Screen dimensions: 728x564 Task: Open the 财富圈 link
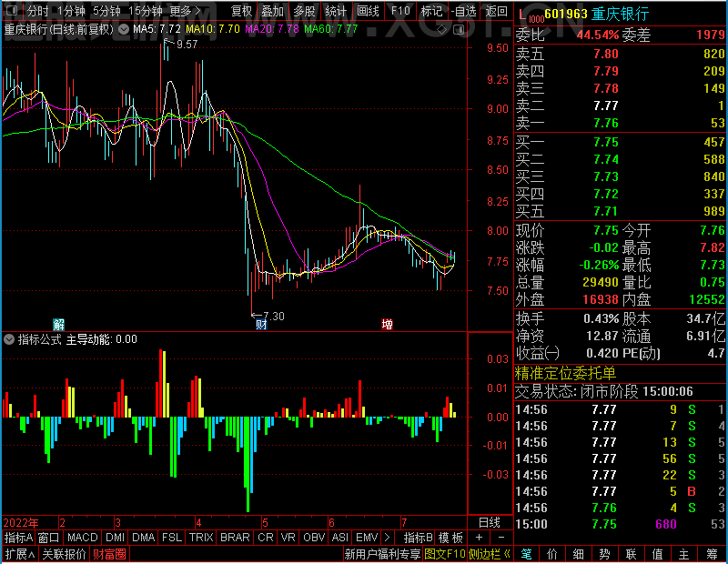[x=109, y=554]
